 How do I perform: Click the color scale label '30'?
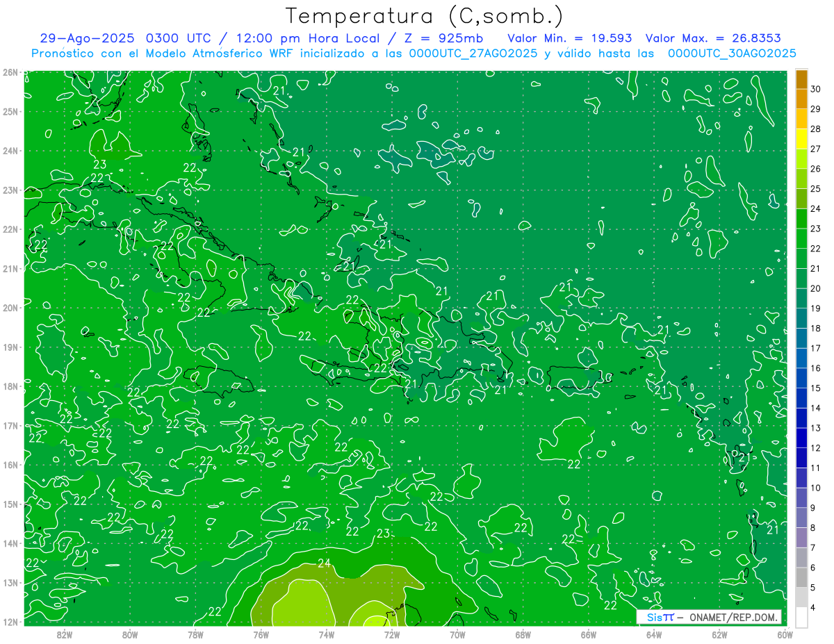tap(815, 89)
